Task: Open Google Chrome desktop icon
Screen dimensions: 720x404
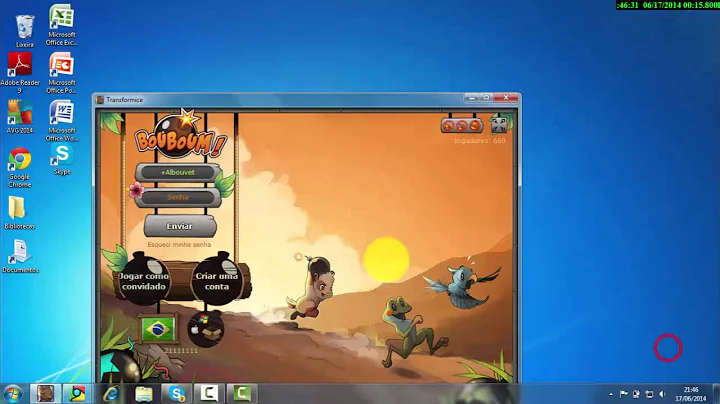Action: 20,167
